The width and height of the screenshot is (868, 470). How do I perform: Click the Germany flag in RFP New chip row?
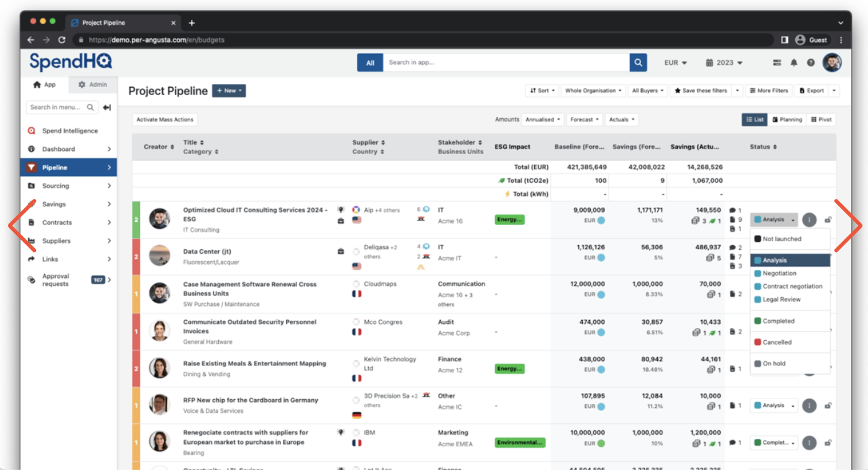tap(357, 415)
